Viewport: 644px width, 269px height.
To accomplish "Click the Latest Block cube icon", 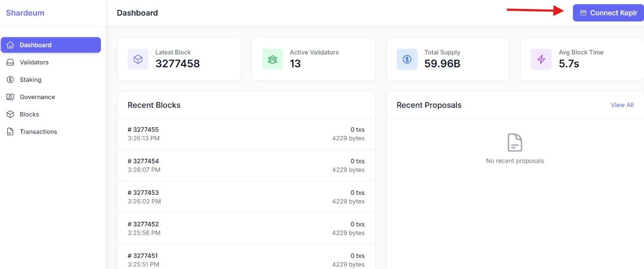I will click(x=137, y=59).
